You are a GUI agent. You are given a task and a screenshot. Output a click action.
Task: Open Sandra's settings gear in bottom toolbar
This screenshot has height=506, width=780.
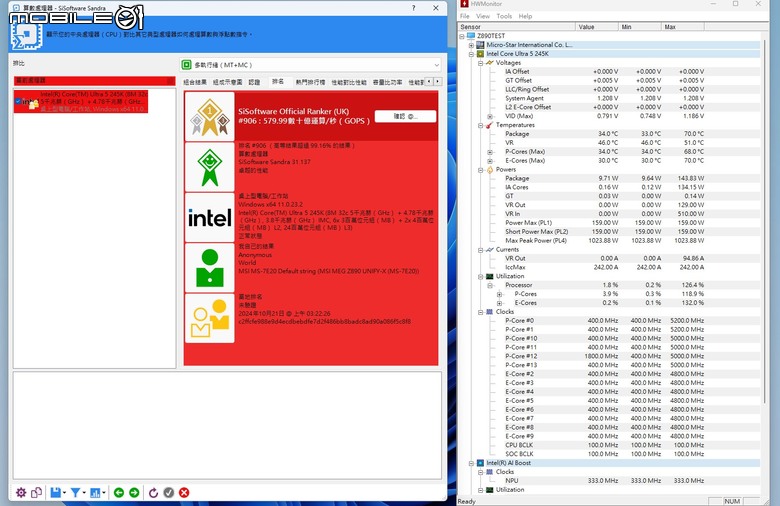21,493
